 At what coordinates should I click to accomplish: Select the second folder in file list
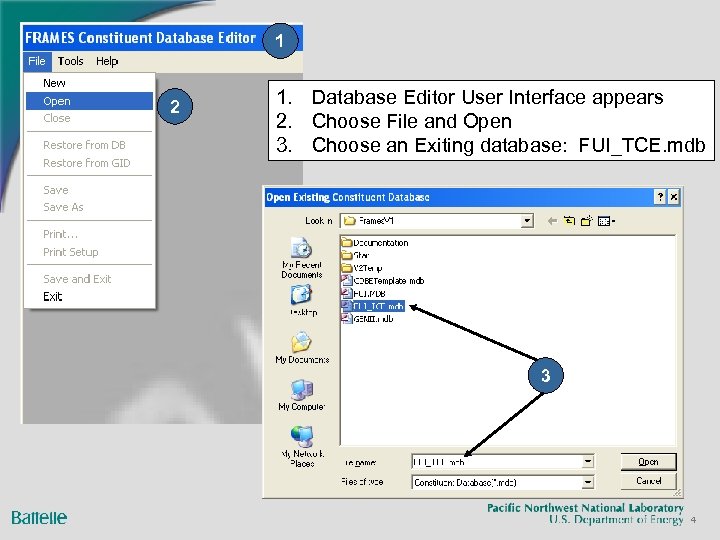(355, 255)
